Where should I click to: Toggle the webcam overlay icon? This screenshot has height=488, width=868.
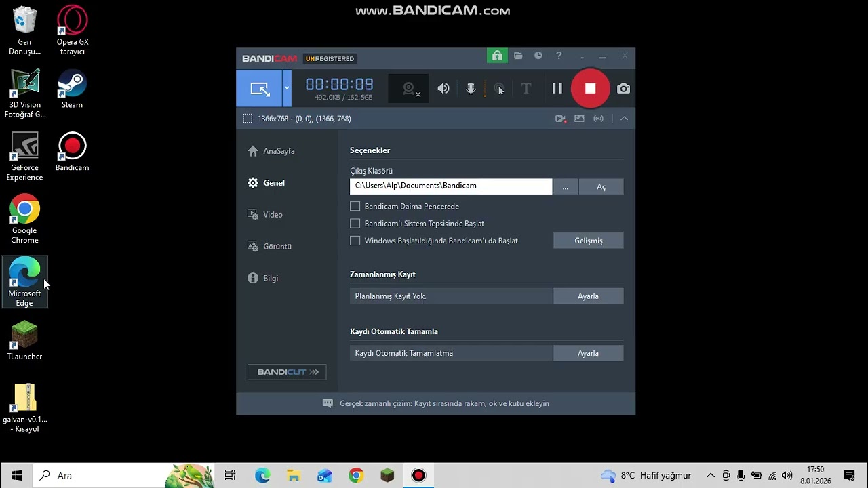[409, 89]
